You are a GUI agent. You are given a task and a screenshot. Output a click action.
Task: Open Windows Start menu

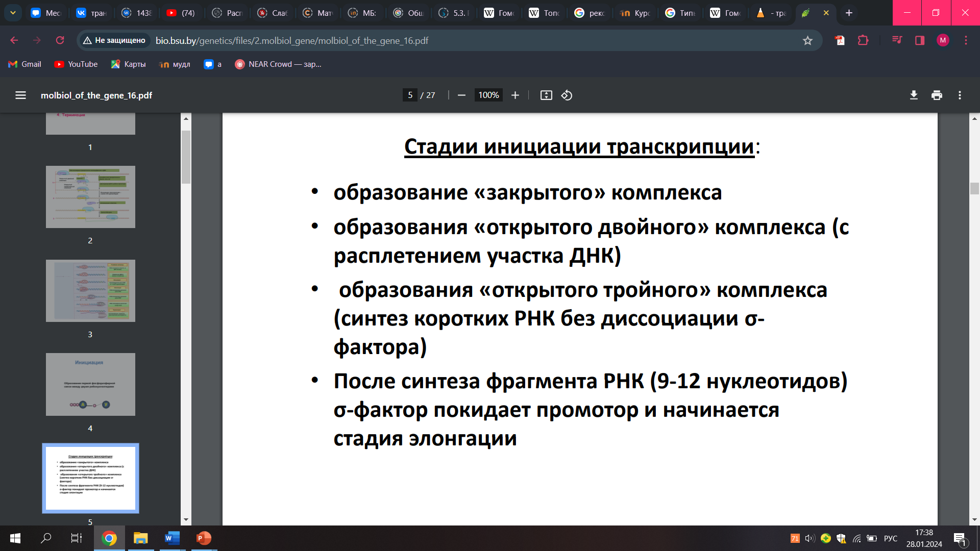click(x=15, y=538)
